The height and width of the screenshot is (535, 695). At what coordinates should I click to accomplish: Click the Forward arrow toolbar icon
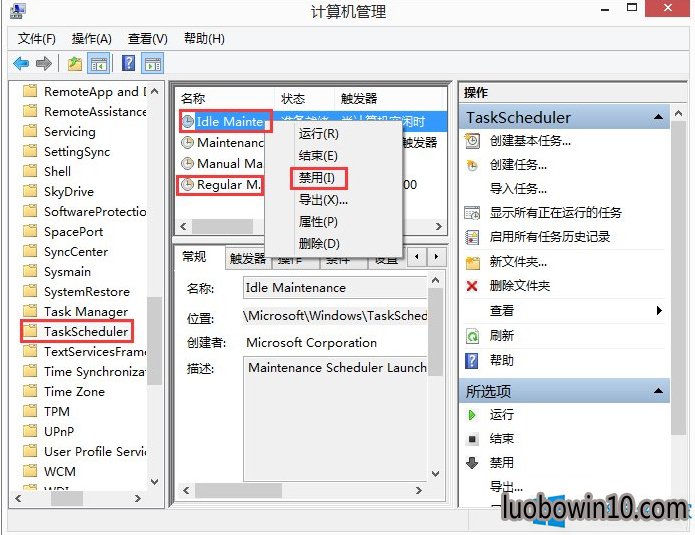pyautogui.click(x=43, y=64)
